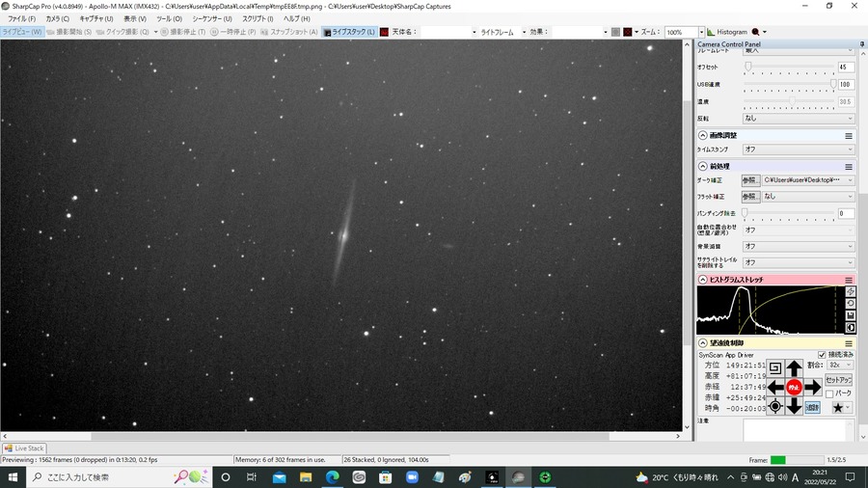Click the mount slew left arrow
The image size is (868, 488).
(x=775, y=388)
